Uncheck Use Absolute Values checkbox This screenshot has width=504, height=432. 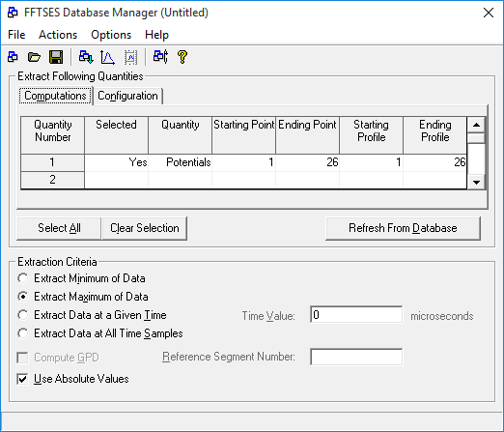pos(22,379)
